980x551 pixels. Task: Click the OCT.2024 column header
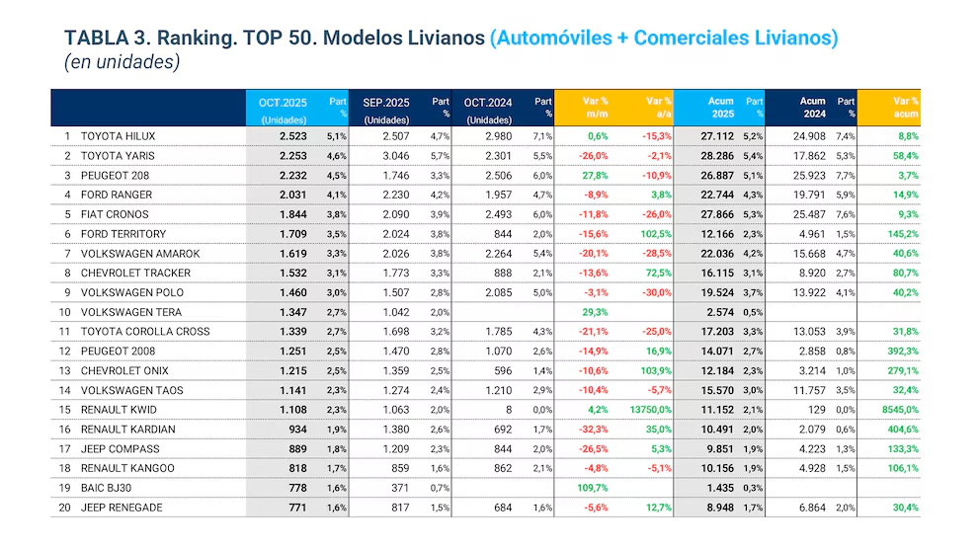coord(488,109)
